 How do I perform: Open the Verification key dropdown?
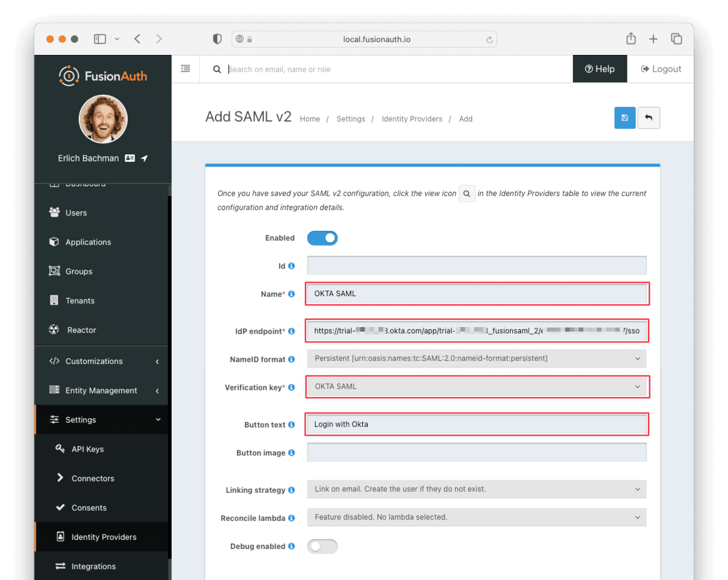coord(476,387)
